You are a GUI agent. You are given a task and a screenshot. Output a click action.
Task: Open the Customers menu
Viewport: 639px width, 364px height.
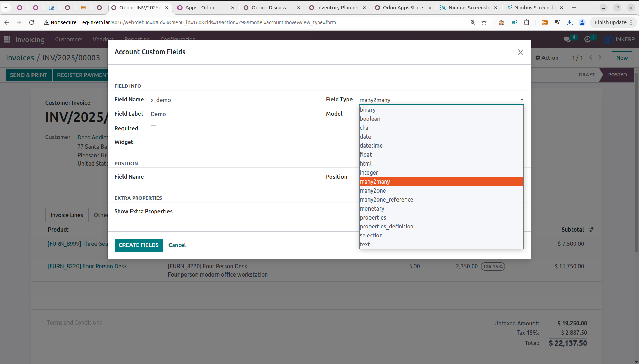69,39
